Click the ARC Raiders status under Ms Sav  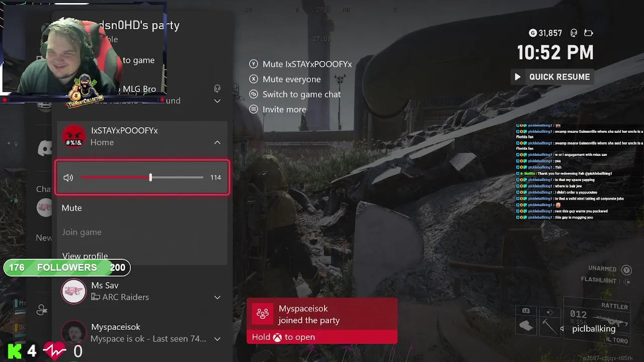click(120, 297)
